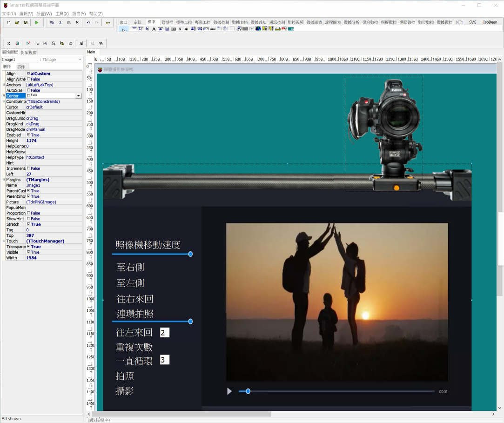Click the scissors cut icon
Screen dimensions: 504x423
(x=60, y=22)
